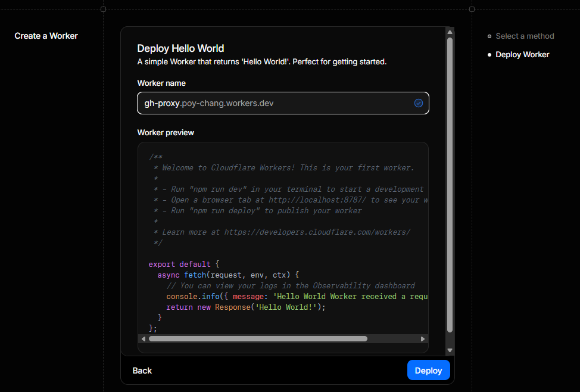The image size is (580, 392).
Task: Click the 'npm run deploy' comment line
Action: (x=257, y=211)
